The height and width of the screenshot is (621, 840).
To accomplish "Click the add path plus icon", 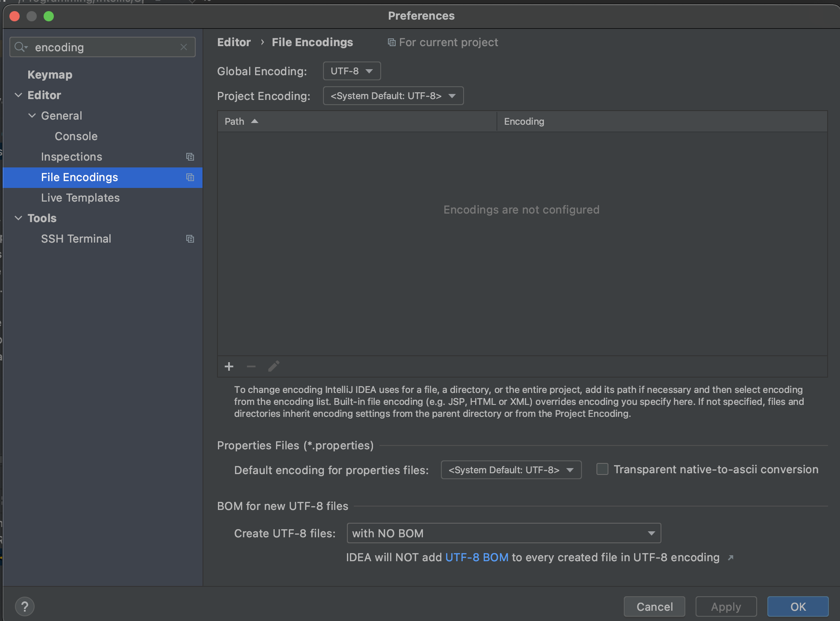I will tap(229, 366).
